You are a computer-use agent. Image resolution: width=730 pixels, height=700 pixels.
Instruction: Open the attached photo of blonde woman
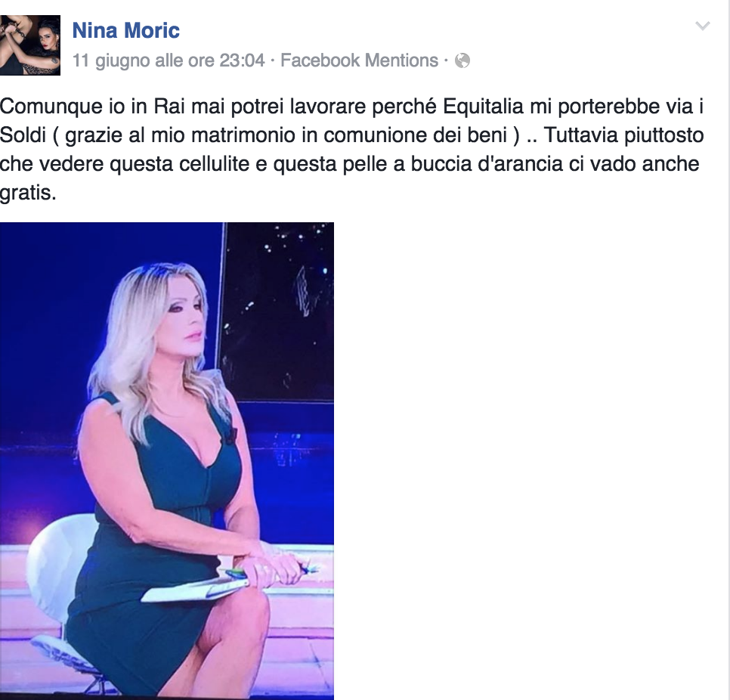pos(167,461)
